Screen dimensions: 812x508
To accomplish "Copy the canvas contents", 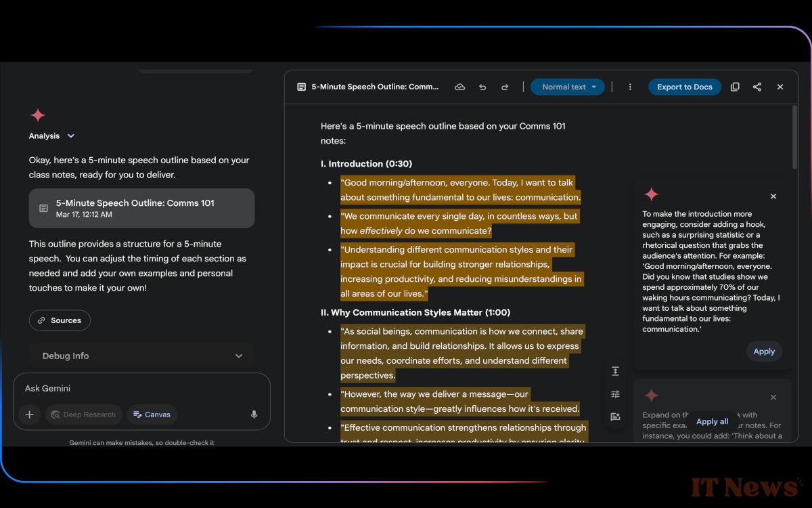I will tap(735, 87).
